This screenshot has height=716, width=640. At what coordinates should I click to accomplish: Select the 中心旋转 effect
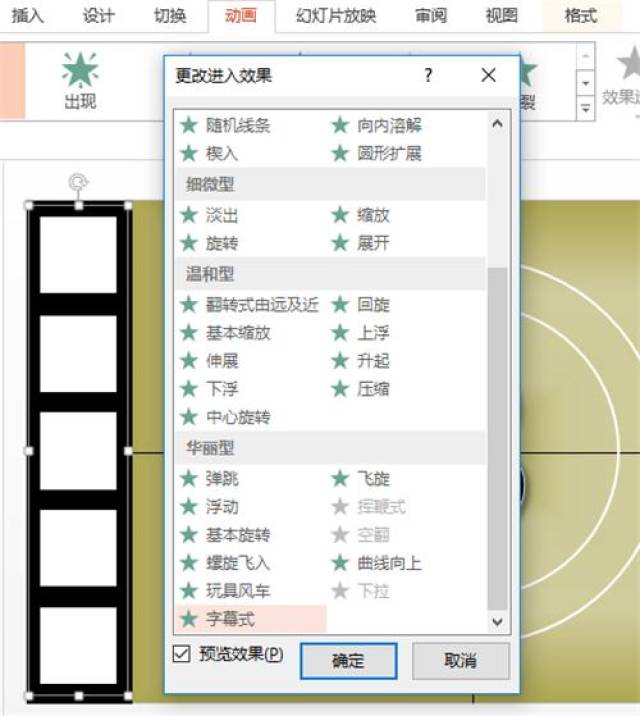point(225,417)
